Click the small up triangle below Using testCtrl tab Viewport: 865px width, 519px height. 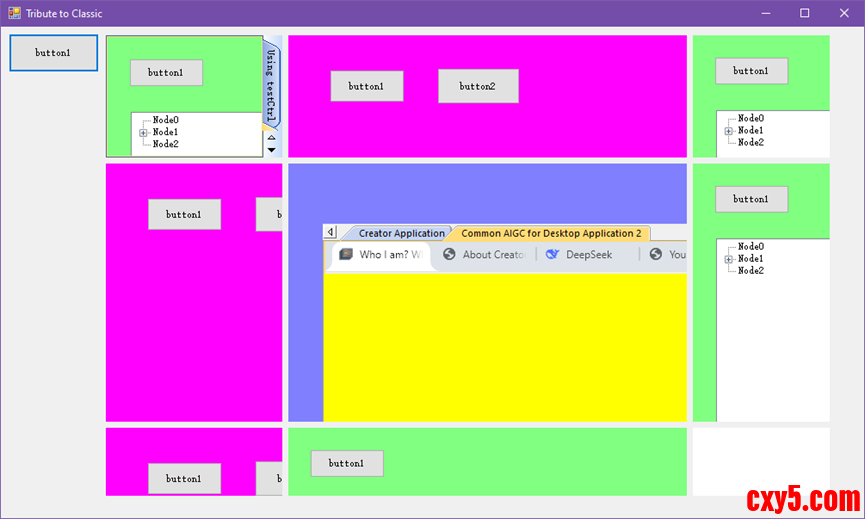[271, 137]
